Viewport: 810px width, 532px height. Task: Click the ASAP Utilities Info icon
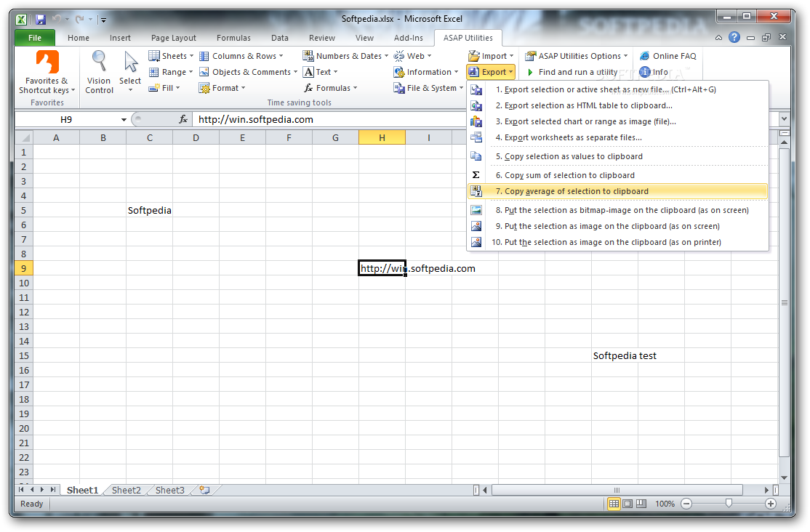coord(644,72)
